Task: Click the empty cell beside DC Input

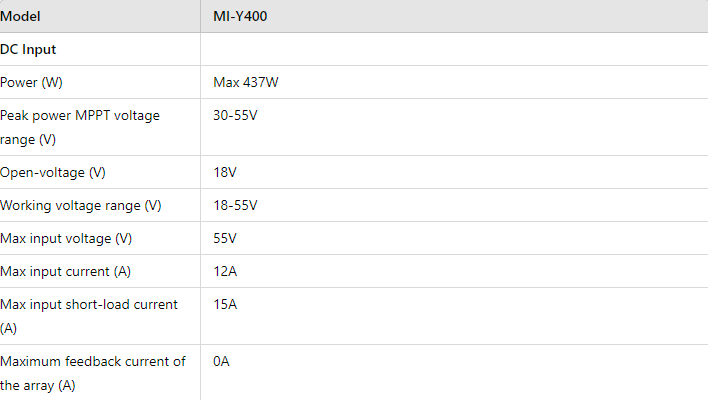Action: click(x=454, y=49)
